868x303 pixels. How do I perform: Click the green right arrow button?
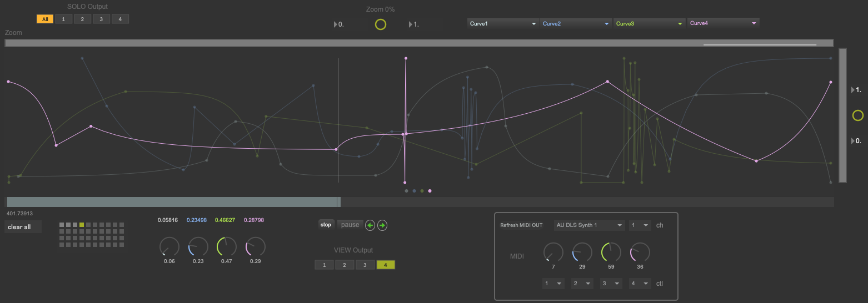382,225
